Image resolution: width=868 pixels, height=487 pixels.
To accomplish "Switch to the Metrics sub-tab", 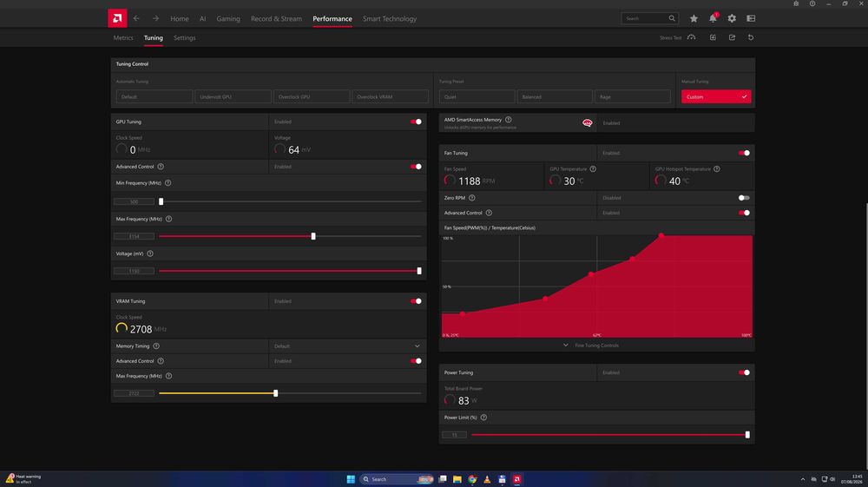I will coord(123,37).
